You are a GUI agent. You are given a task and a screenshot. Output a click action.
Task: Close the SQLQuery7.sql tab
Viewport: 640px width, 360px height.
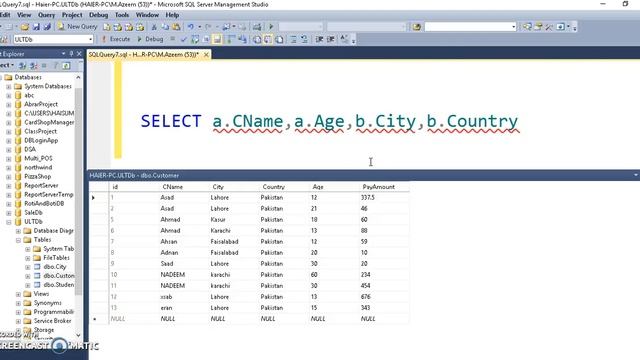pyautogui.click(x=206, y=54)
